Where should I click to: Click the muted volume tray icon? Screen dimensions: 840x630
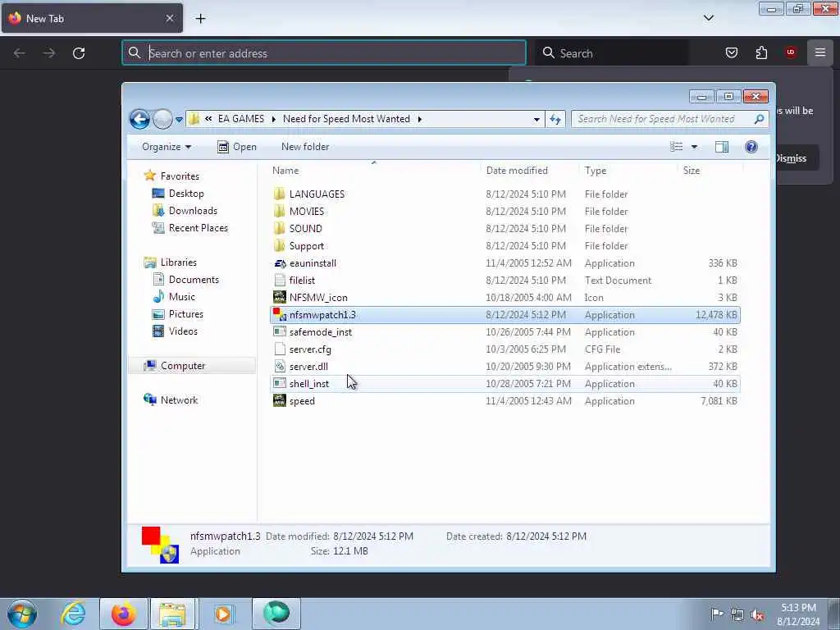tap(757, 614)
